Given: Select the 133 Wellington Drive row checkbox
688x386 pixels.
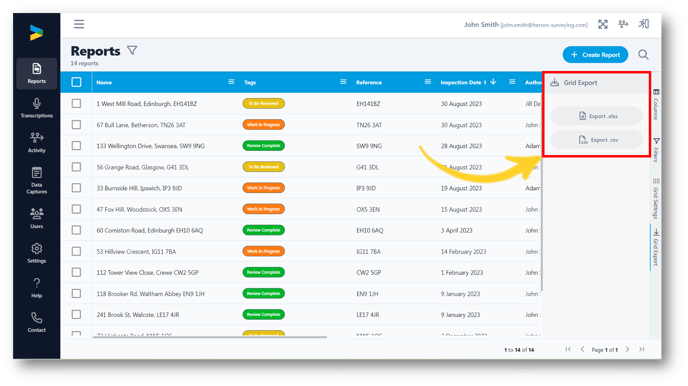Looking at the screenshot, I should [x=76, y=146].
